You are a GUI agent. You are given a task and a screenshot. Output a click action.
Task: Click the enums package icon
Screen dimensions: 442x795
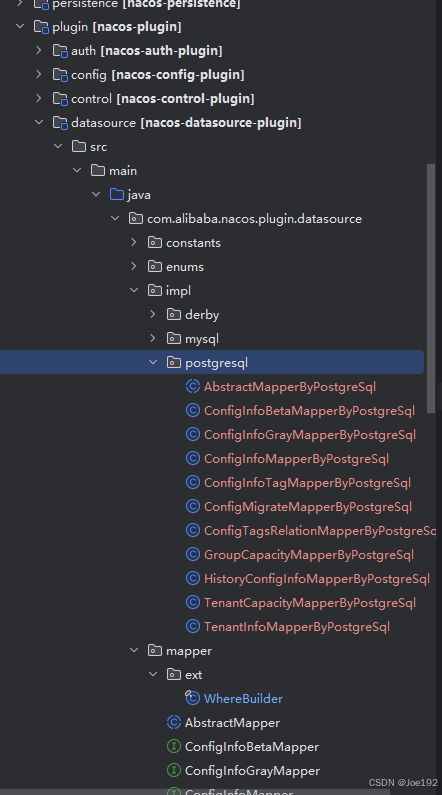(155, 266)
